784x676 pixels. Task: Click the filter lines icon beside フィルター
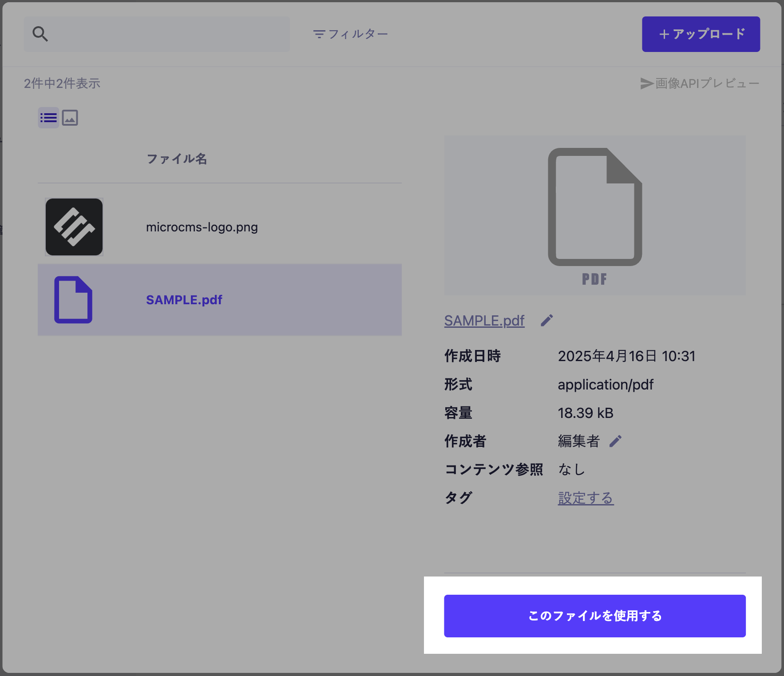click(319, 34)
